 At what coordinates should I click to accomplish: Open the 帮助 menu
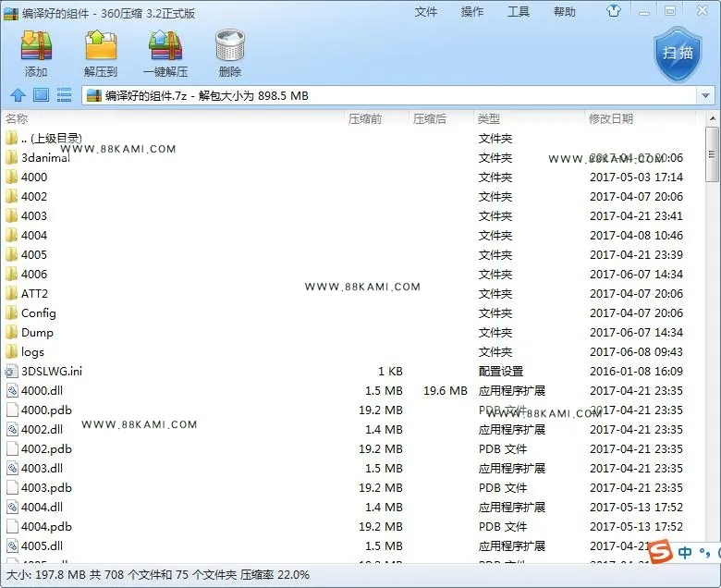564,12
